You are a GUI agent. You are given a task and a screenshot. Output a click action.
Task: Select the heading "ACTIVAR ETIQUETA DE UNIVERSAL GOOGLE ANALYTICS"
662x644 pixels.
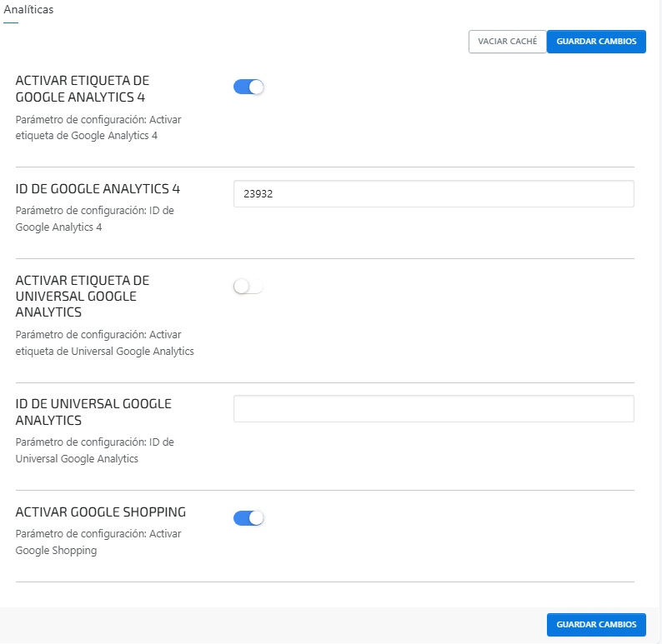83,297
